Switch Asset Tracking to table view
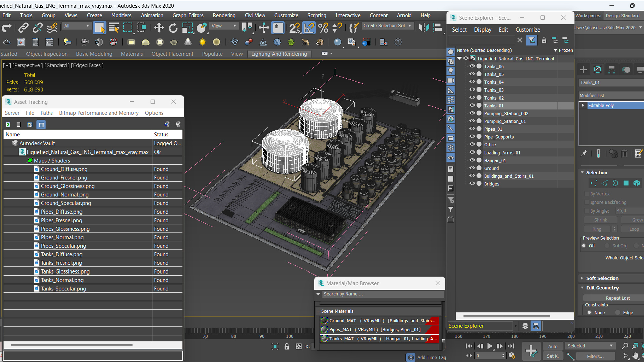Image resolution: width=644 pixels, height=362 pixels. point(41,125)
